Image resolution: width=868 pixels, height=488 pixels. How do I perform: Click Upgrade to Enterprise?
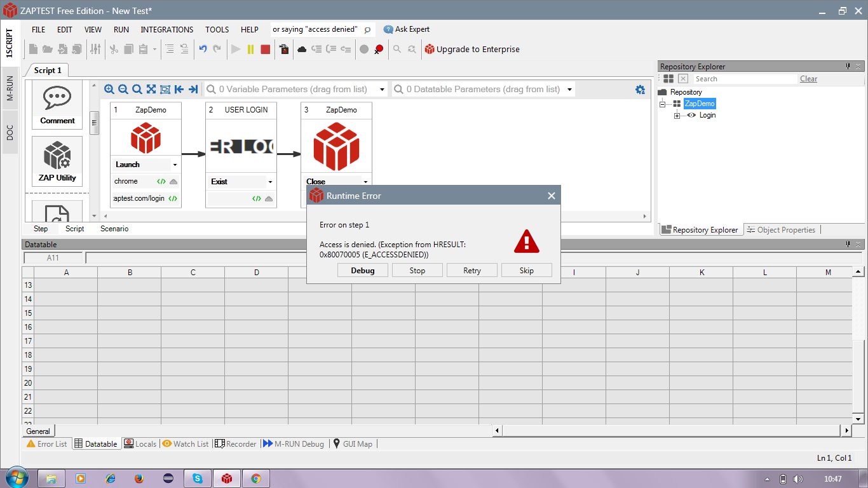click(x=472, y=49)
